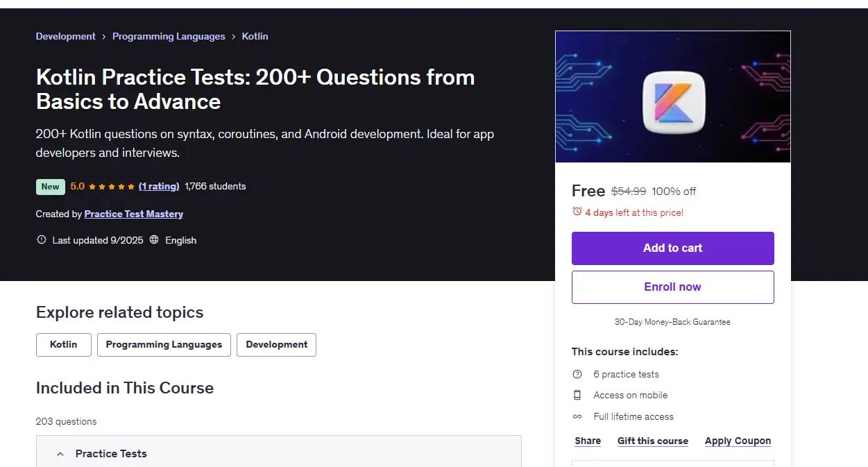Click the '30-Day Money-Back Guarantee' text
Viewport: 868px width, 467px height.
tap(672, 322)
